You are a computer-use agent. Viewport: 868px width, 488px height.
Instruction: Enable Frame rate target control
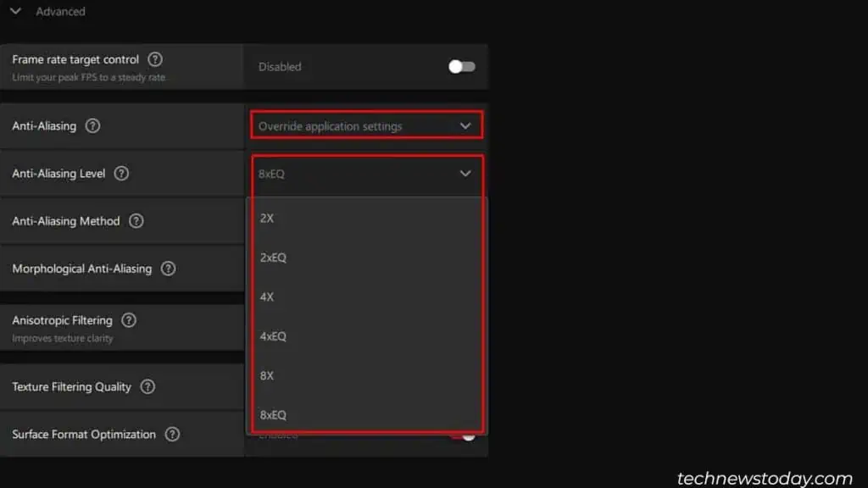click(460, 66)
